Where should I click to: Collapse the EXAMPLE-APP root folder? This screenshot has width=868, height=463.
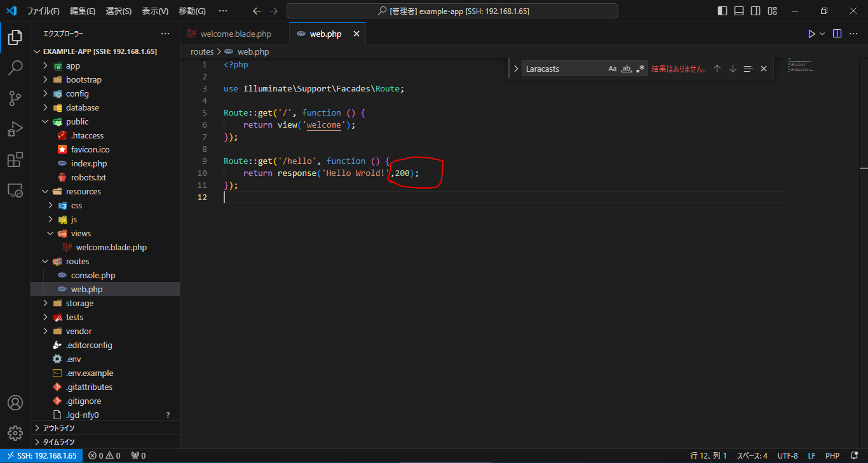(105, 51)
